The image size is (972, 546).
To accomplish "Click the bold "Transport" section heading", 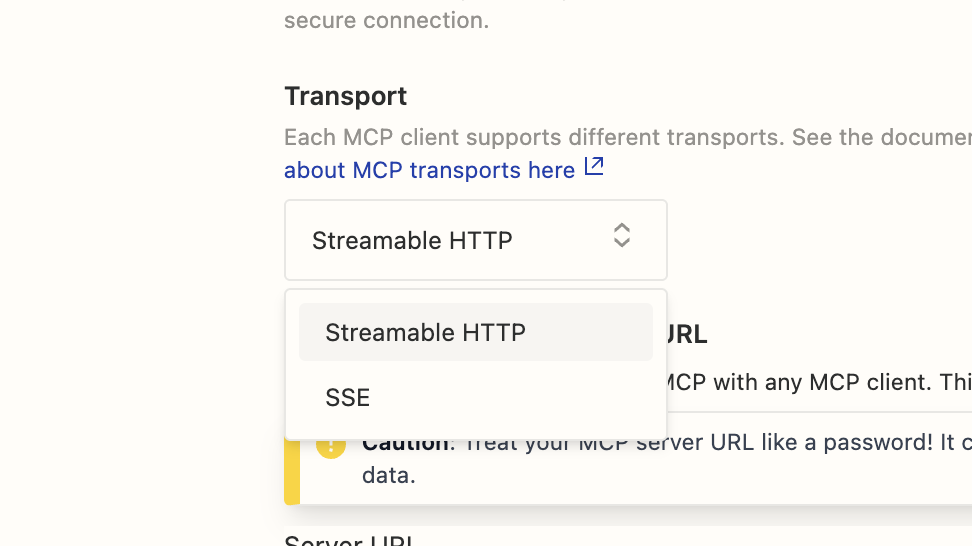I will [345, 96].
